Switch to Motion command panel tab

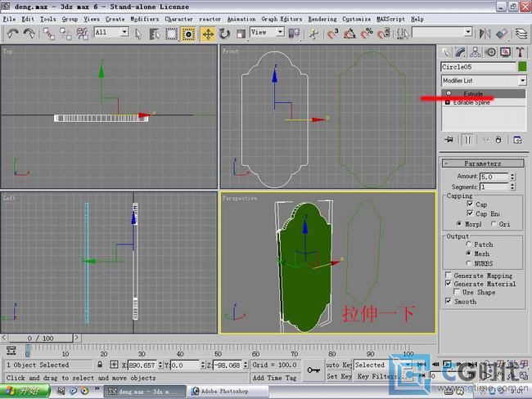click(x=490, y=52)
